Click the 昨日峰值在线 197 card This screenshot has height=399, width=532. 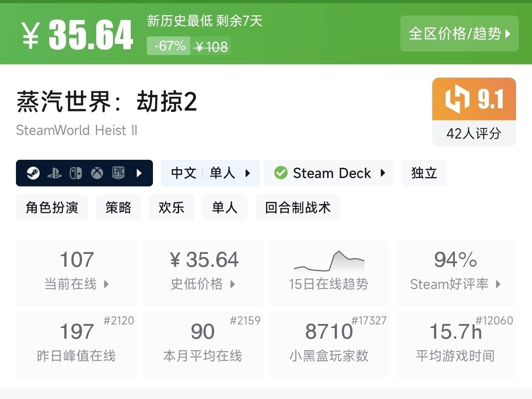(77, 344)
